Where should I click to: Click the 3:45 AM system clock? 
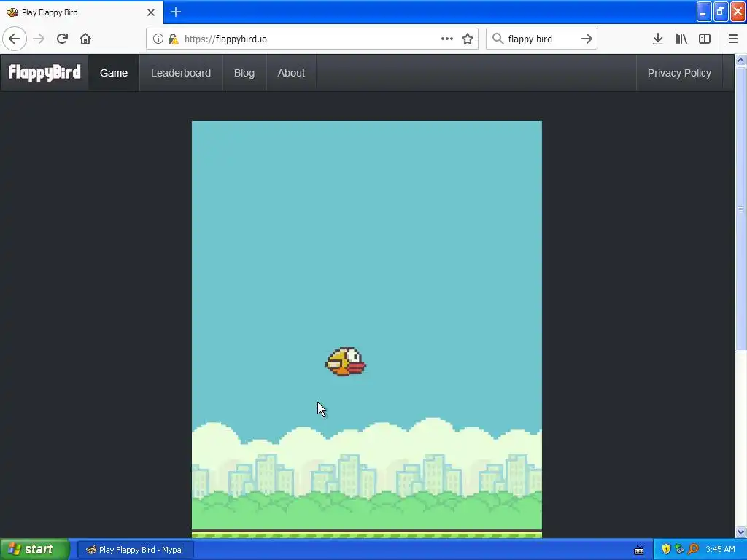point(720,550)
